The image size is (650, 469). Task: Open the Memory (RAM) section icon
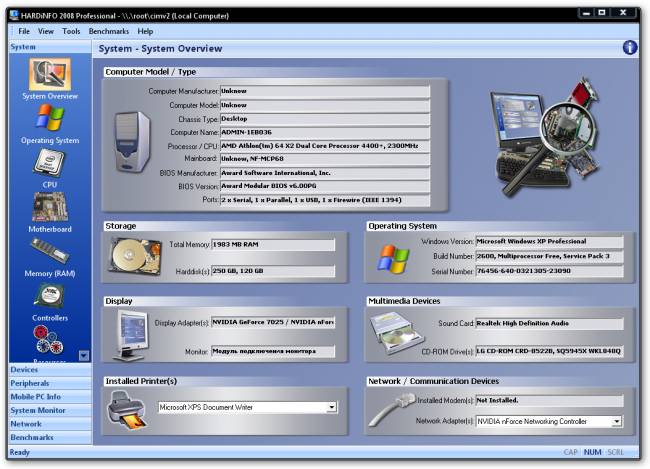click(x=49, y=254)
